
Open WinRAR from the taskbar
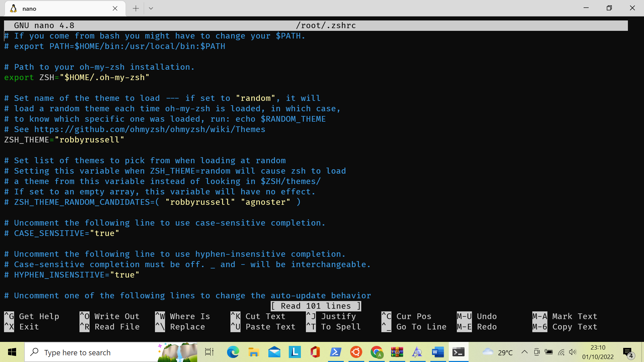point(397,352)
